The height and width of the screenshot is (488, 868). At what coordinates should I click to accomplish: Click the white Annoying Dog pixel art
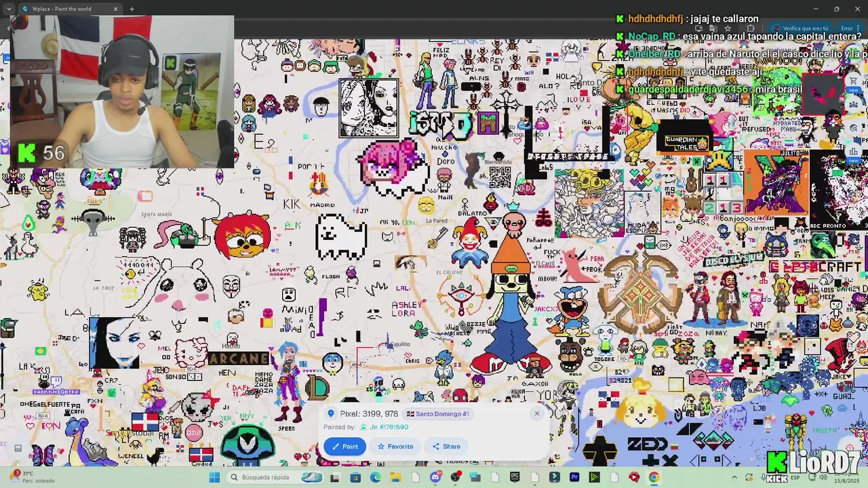click(341, 236)
